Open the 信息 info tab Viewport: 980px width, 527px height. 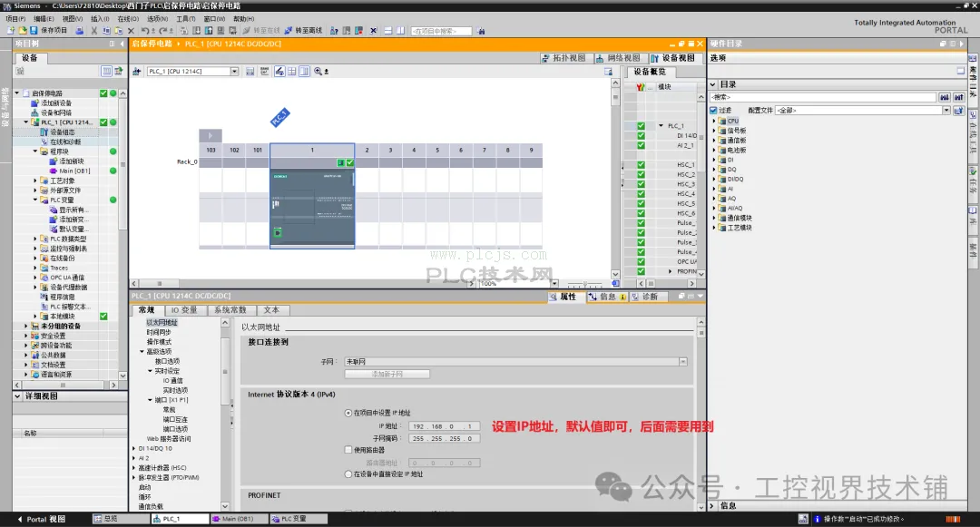point(607,297)
